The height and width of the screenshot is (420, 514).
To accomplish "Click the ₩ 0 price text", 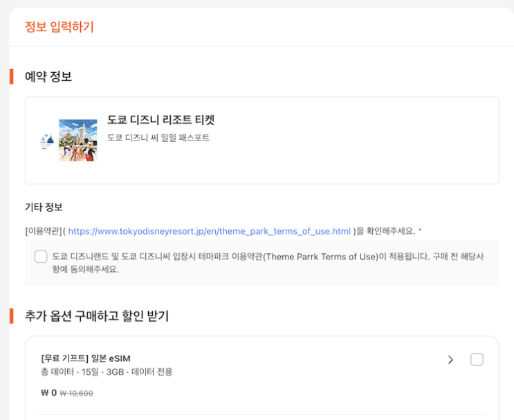I will (x=49, y=392).
